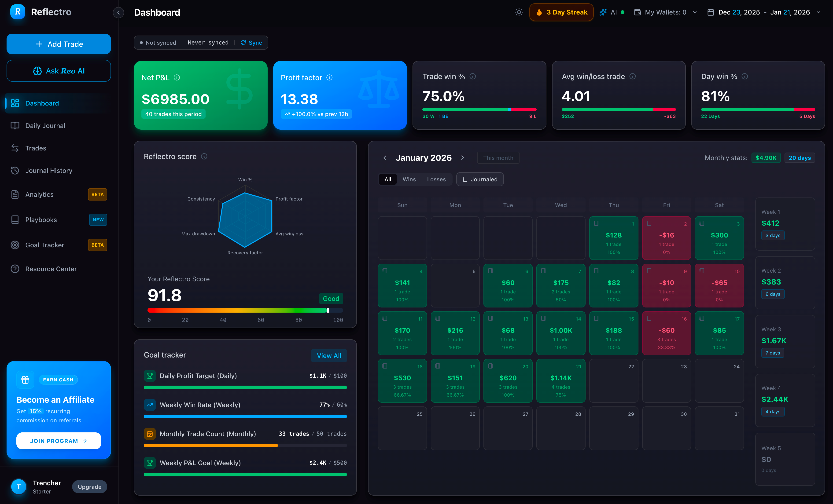This screenshot has height=504, width=833.
Task: Toggle the Journaled filter
Action: point(480,179)
